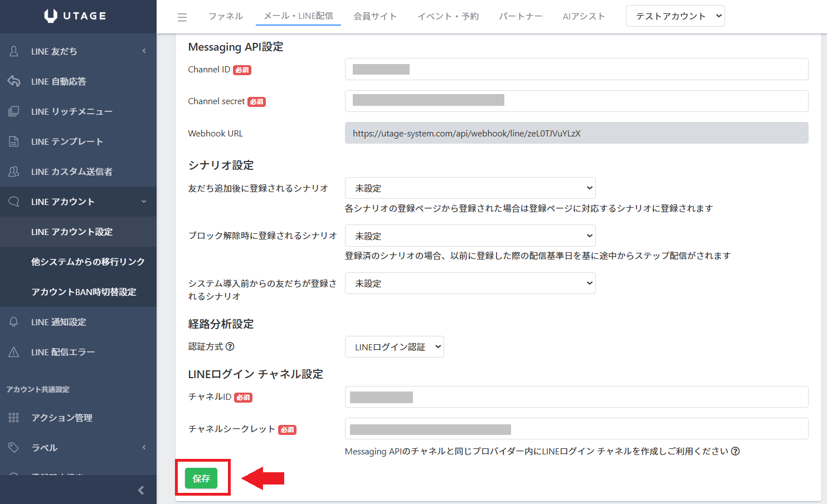The height and width of the screenshot is (504, 827).
Task: Click the アクション管理 grid icon
Action: click(14, 418)
